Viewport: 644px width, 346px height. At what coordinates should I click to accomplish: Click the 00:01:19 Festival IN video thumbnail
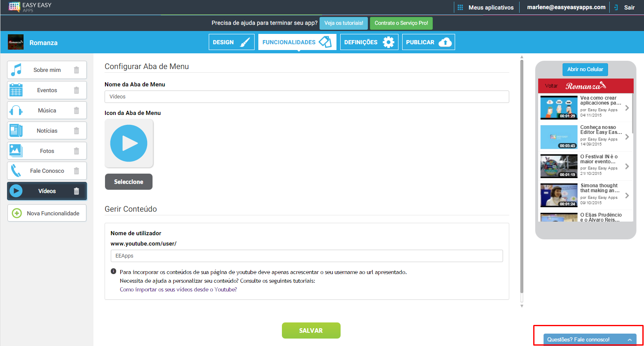[559, 166]
